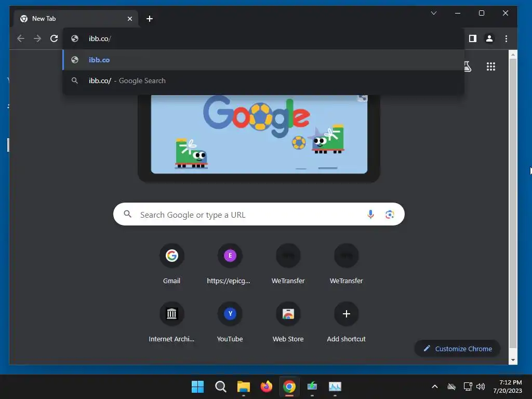This screenshot has height=399, width=532.
Task: Open the clock showing 7:12 PM
Action: [508, 387]
